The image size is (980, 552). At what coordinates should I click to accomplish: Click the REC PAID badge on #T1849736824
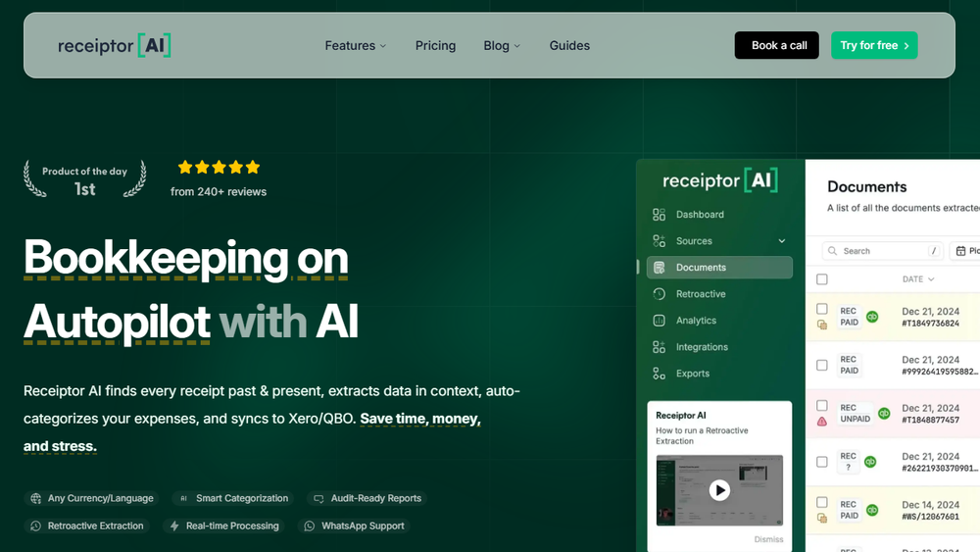(849, 317)
